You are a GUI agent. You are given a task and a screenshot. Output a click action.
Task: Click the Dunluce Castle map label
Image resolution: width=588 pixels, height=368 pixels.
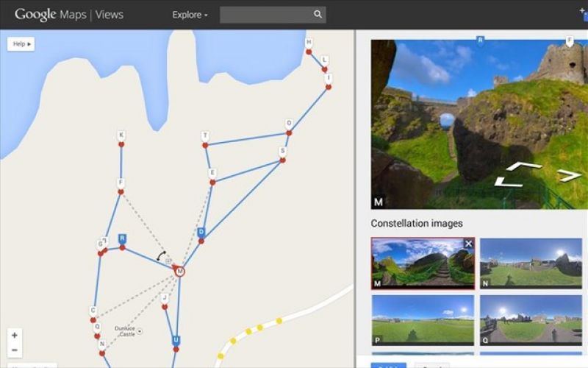(125, 331)
